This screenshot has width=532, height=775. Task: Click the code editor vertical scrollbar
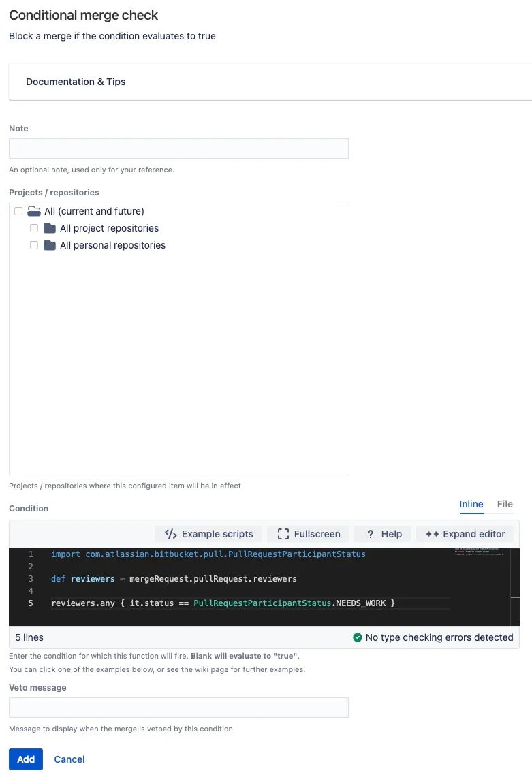(515, 586)
